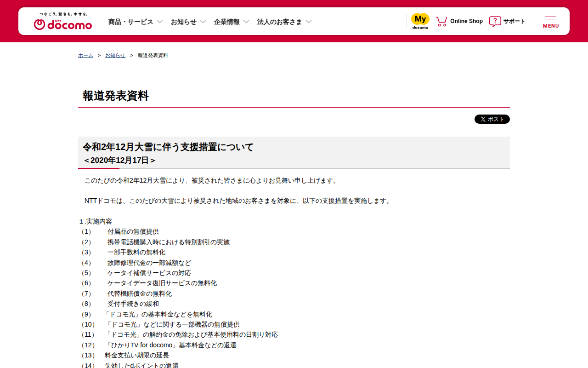
Task: Click the date ＜2020年12月17日＞
Action: (119, 160)
